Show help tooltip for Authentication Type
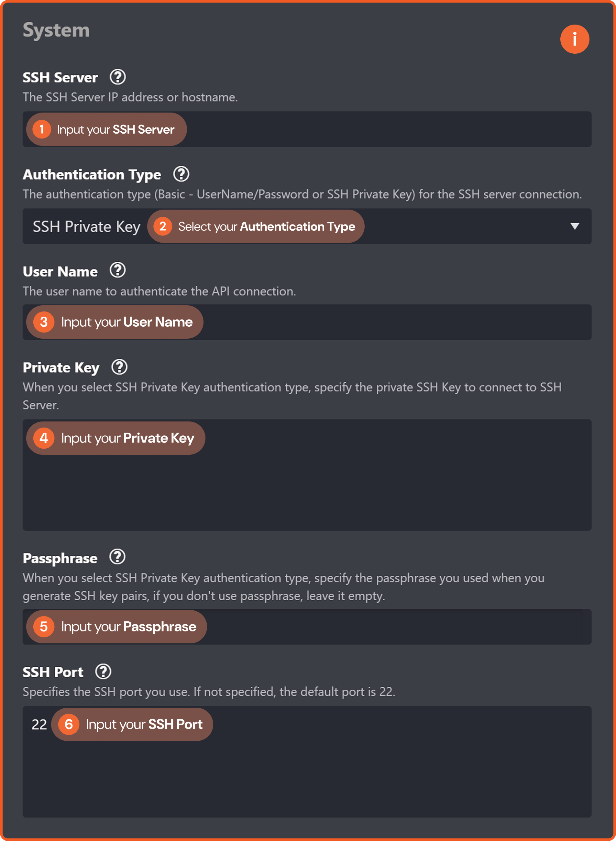This screenshot has width=616, height=841. point(181,174)
